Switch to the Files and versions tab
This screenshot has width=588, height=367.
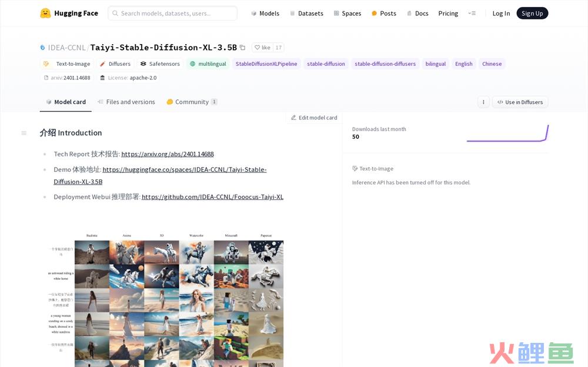click(x=126, y=102)
